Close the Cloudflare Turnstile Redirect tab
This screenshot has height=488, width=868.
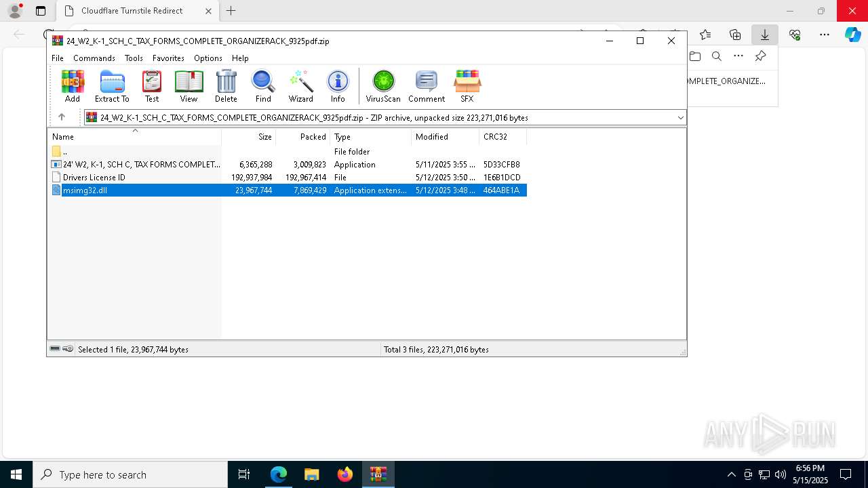click(208, 11)
